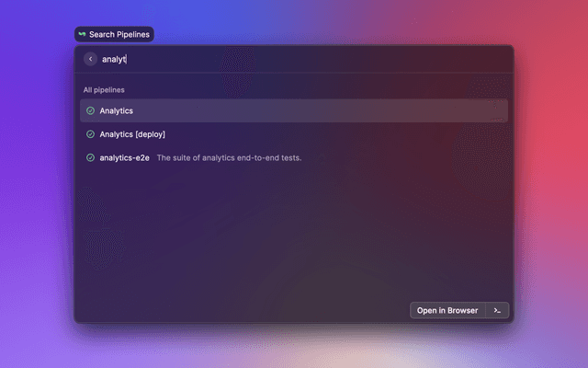Image resolution: width=588 pixels, height=368 pixels.
Task: Select the Analytics pipeline result
Action: pyautogui.click(x=294, y=110)
